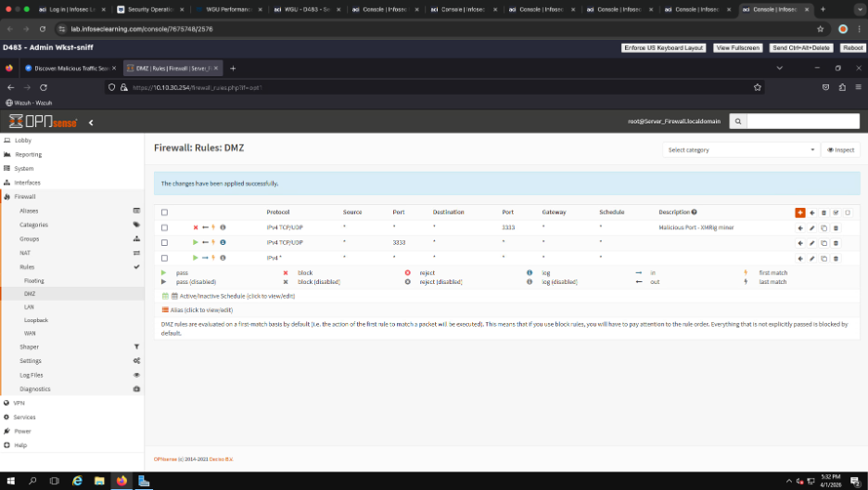The image size is (868, 490).
Task: Click the search magnifier icon in OPNsense header
Action: (x=738, y=122)
